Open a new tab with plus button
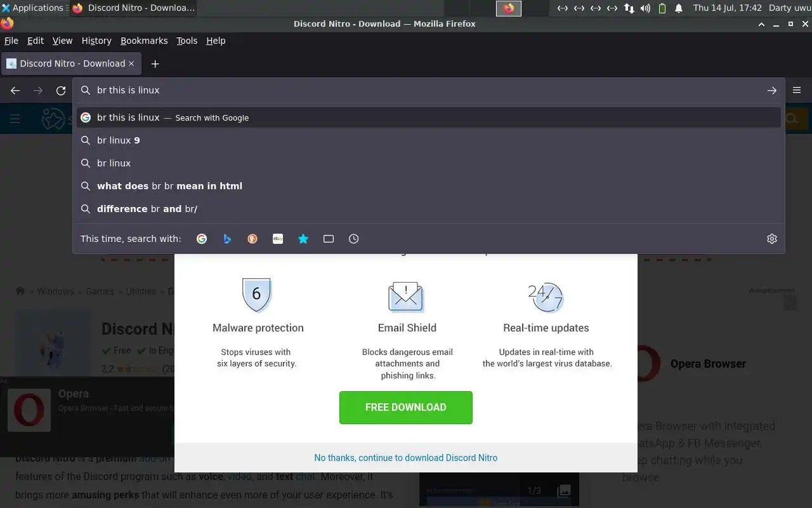Screen dimensions: 812x508 (155, 63)
